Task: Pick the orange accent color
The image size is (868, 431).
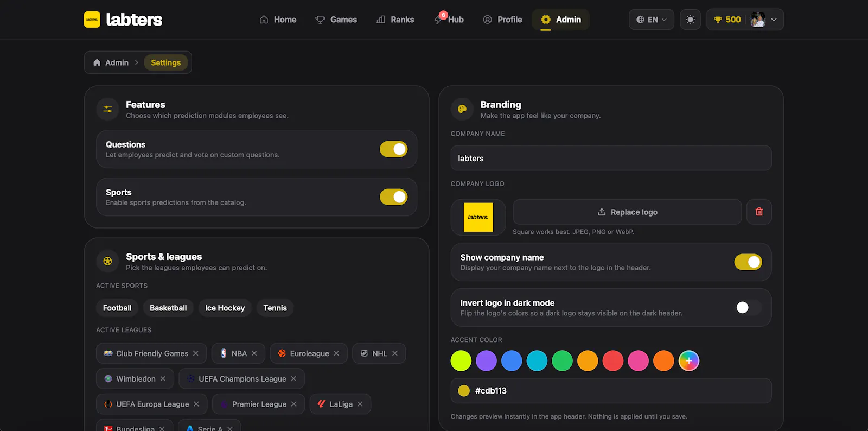Action: (x=663, y=361)
